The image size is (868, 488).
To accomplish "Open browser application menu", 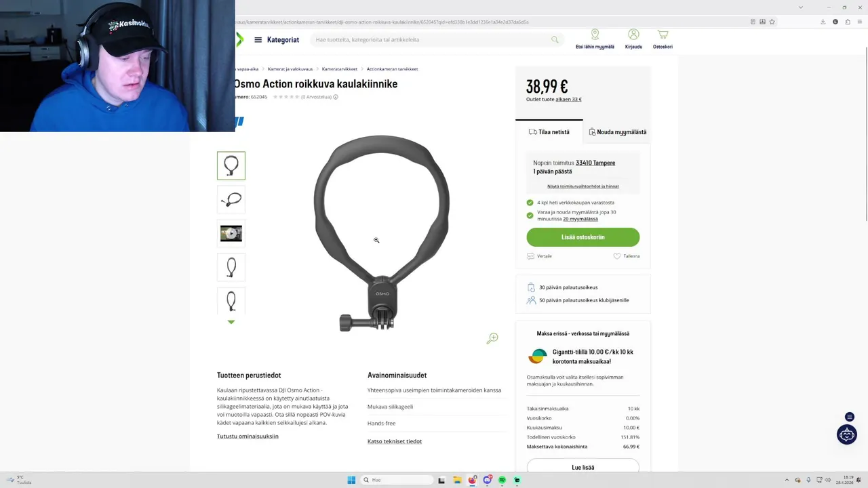I will 859,22.
